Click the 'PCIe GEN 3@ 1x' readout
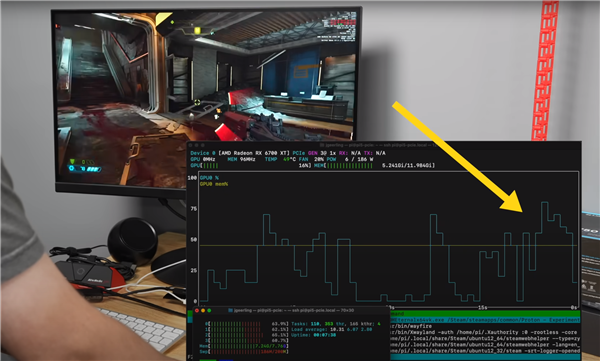 tap(315, 153)
